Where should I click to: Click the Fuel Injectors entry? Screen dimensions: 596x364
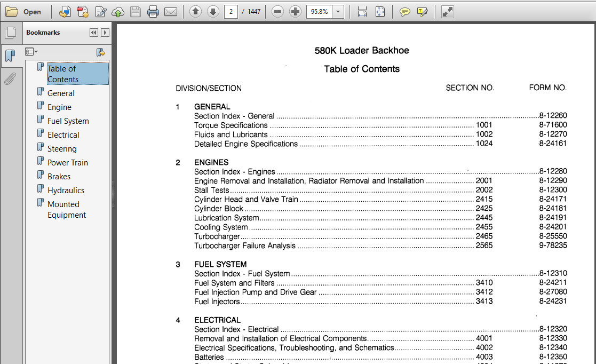click(x=217, y=302)
